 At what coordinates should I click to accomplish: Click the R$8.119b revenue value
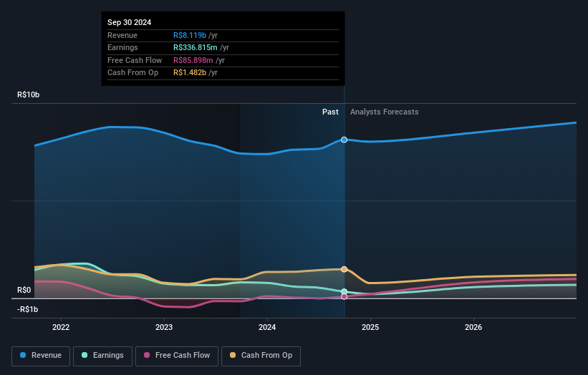click(190, 35)
